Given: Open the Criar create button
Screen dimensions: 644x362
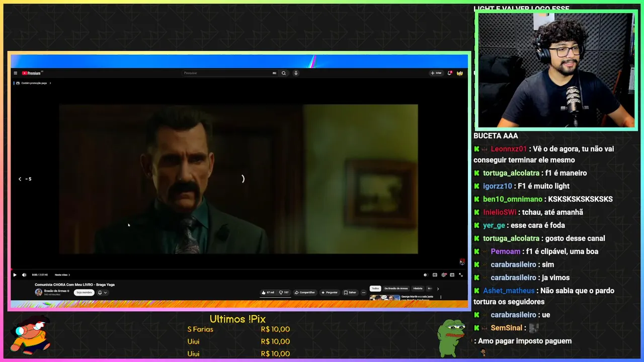Looking at the screenshot, I should [436, 73].
